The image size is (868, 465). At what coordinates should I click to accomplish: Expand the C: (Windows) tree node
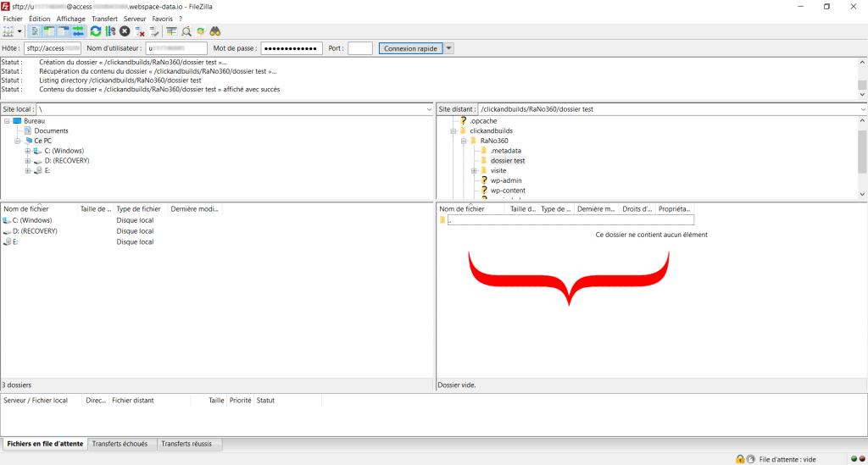tap(28, 151)
